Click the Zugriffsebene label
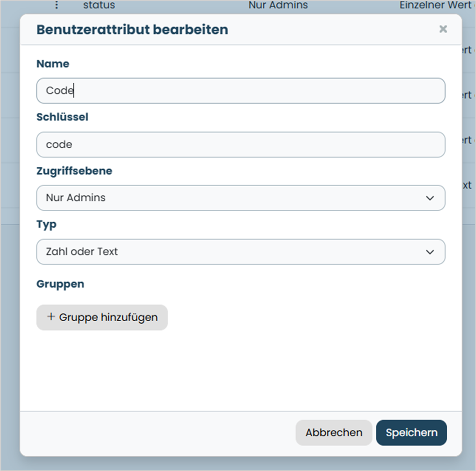 (x=75, y=171)
